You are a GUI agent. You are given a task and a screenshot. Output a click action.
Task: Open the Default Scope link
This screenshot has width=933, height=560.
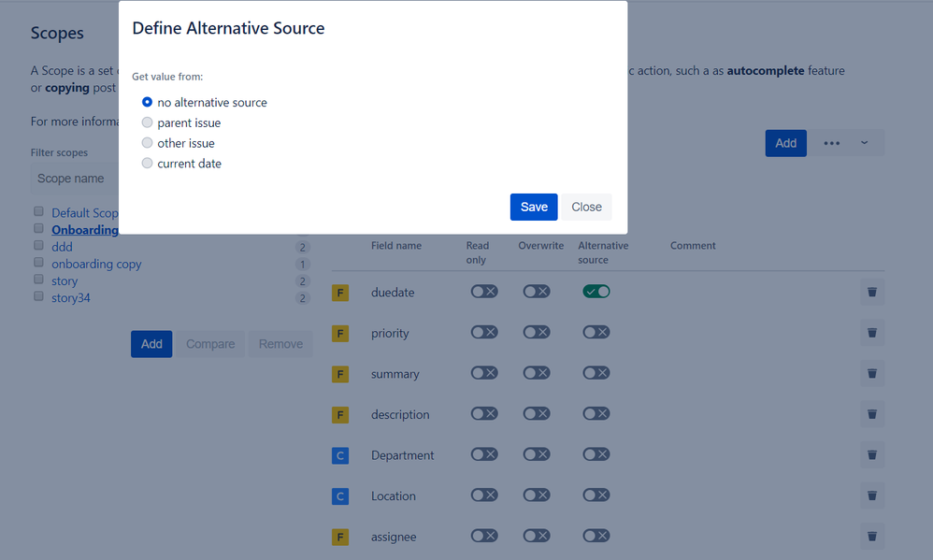85,213
